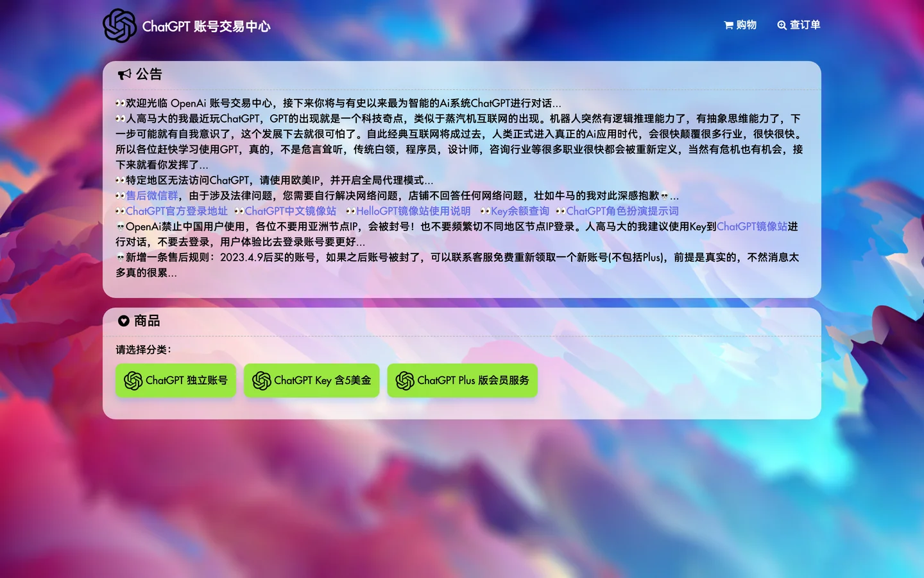Image resolution: width=924 pixels, height=578 pixels.
Task: Open the ChatGPT角色扮演提示词 link
Action: click(x=622, y=211)
